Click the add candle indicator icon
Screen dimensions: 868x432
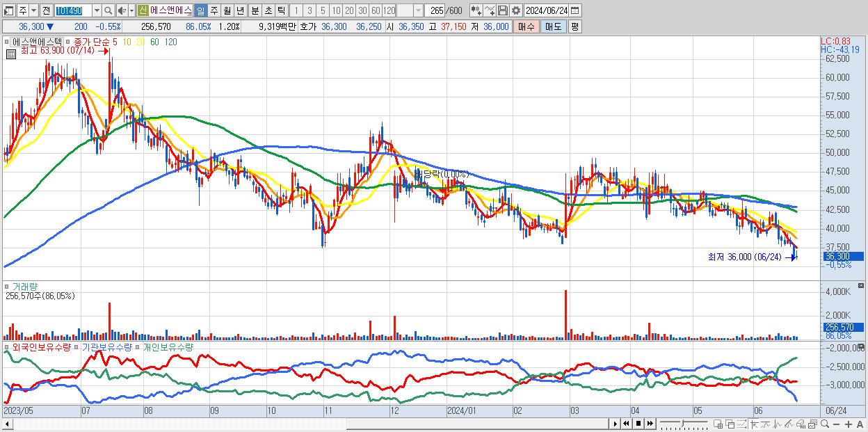476,10
